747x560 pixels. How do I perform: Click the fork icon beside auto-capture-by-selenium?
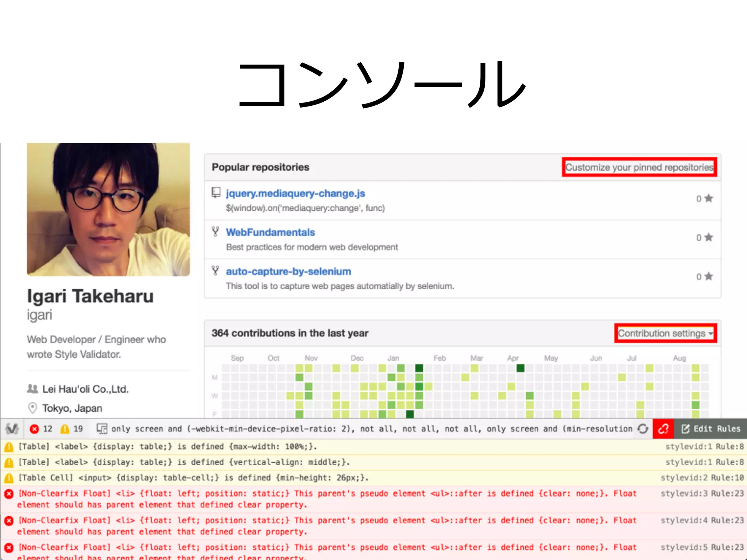point(216,271)
